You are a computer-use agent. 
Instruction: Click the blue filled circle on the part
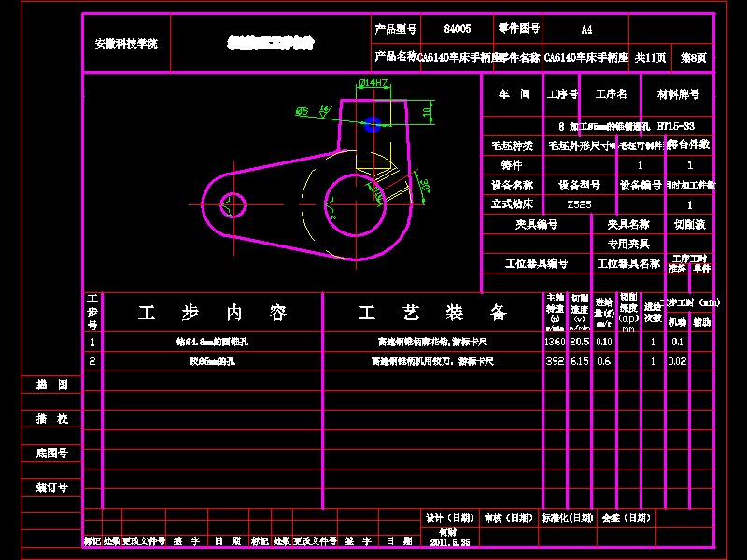click(373, 125)
